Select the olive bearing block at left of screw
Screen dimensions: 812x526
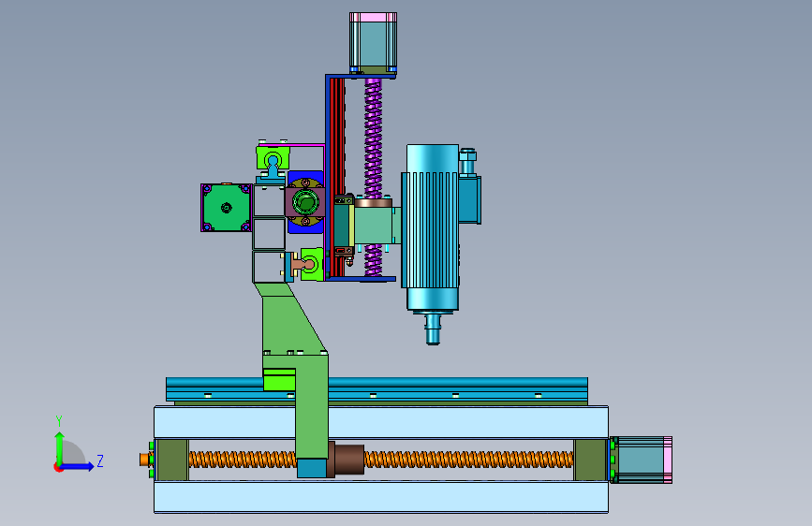pyautogui.click(x=172, y=460)
